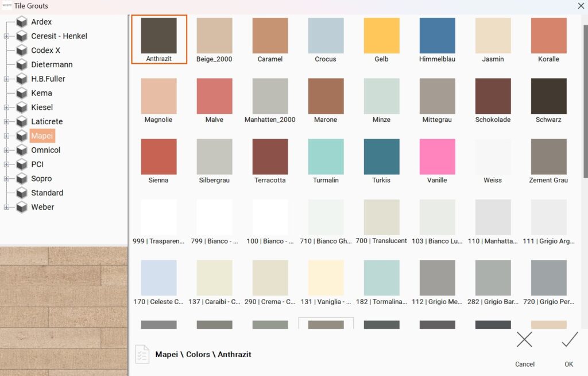The width and height of the screenshot is (588, 376).
Task: Close the Tile Grouts dialog
Action: pos(581,6)
